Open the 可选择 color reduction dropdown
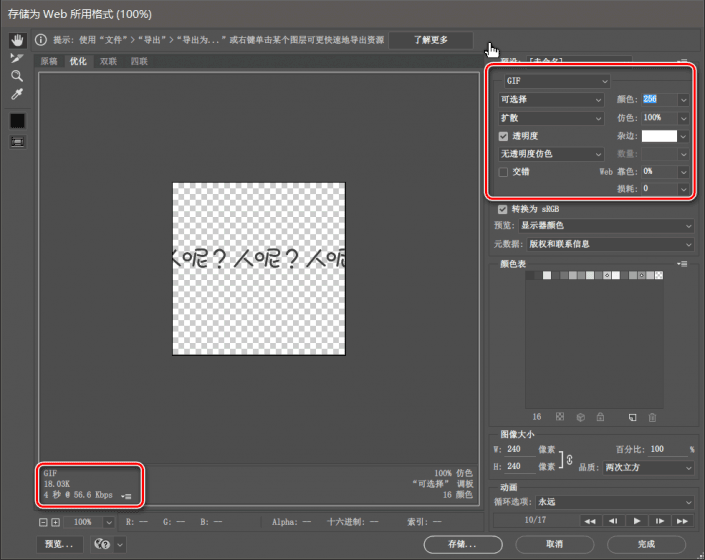 pos(551,99)
